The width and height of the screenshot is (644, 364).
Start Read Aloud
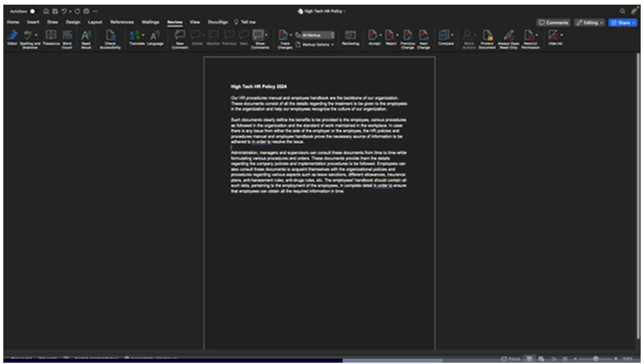point(86,39)
